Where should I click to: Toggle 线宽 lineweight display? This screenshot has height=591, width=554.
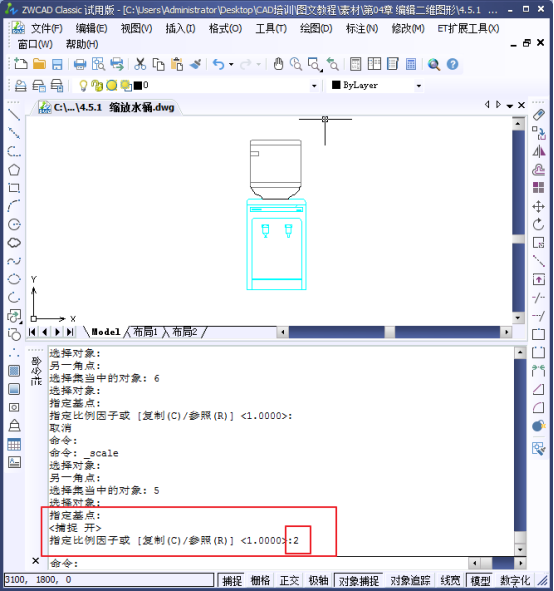[x=450, y=580]
